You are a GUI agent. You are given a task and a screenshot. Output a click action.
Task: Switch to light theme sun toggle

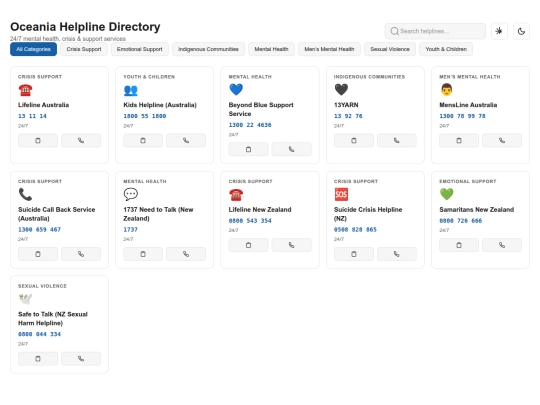[x=499, y=31]
